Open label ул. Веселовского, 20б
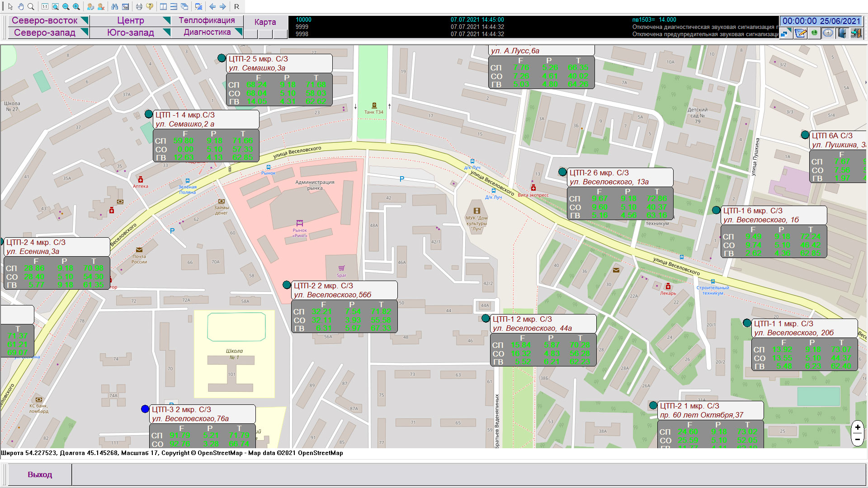This screenshot has height=488, width=868. tap(794, 333)
